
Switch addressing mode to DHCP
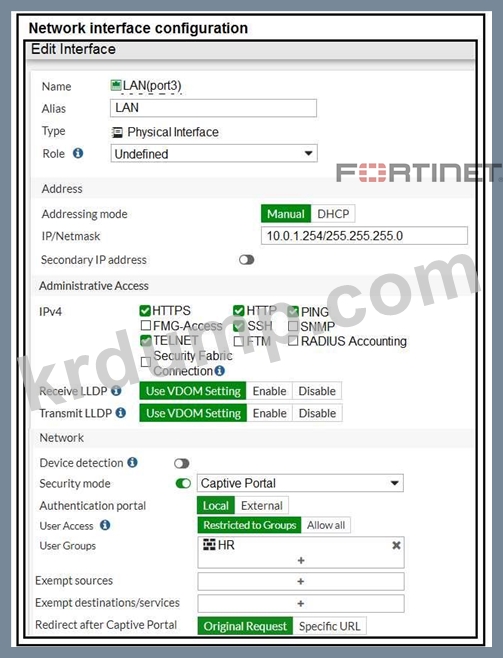[x=333, y=214]
